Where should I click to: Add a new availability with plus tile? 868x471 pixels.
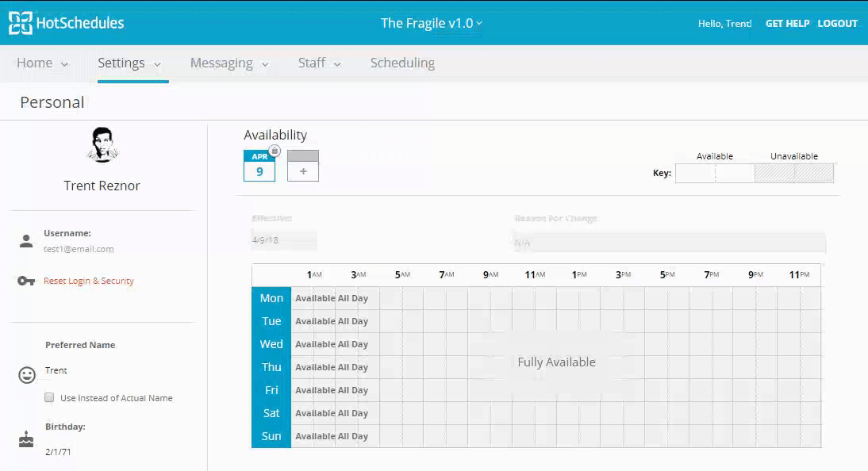[x=303, y=166]
